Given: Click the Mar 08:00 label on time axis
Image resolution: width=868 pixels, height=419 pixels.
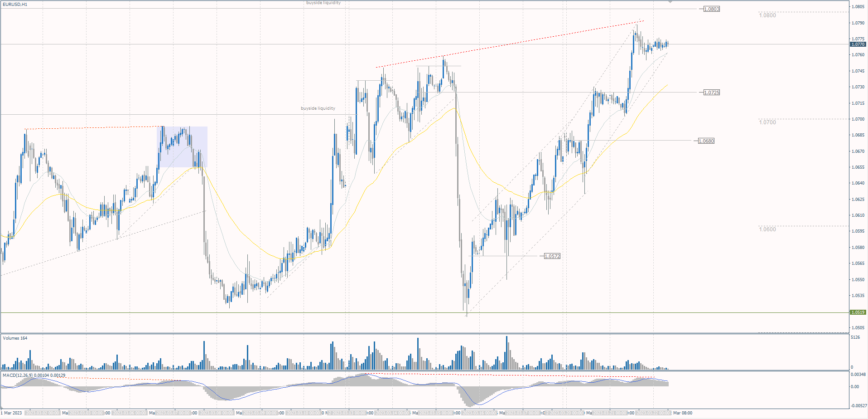Looking at the screenshot, I should coord(683,413).
